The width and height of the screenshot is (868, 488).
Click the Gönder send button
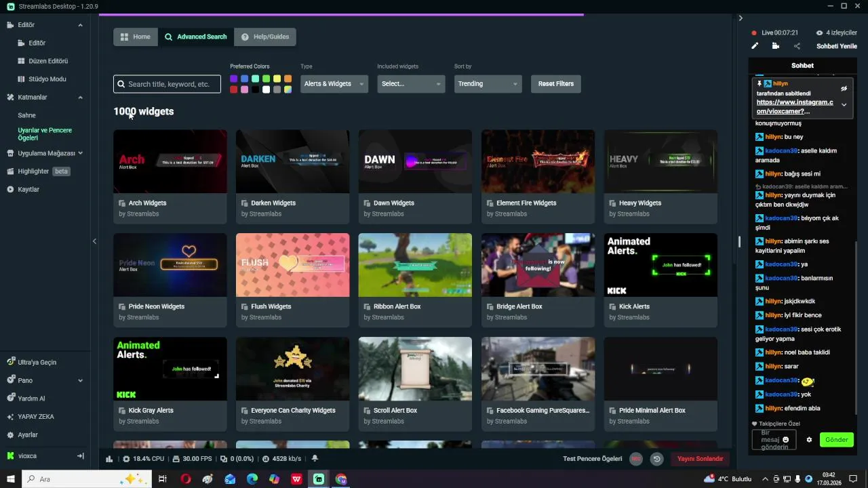(836, 440)
